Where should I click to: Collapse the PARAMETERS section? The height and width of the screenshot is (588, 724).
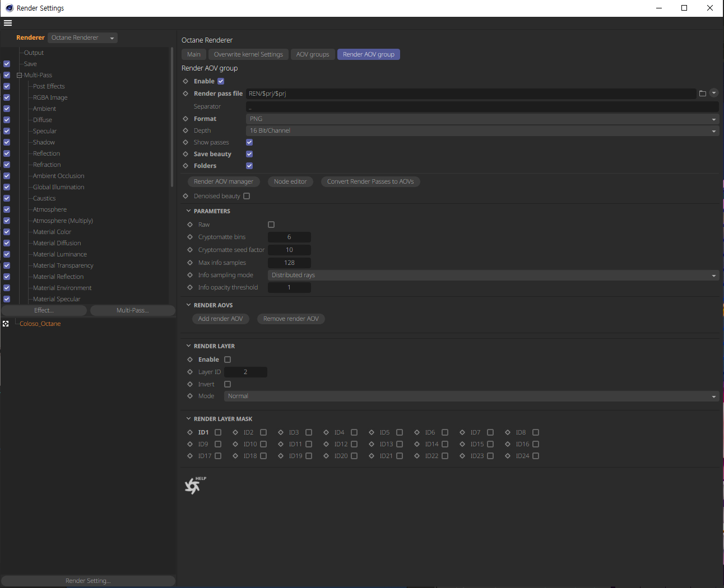[188, 211]
